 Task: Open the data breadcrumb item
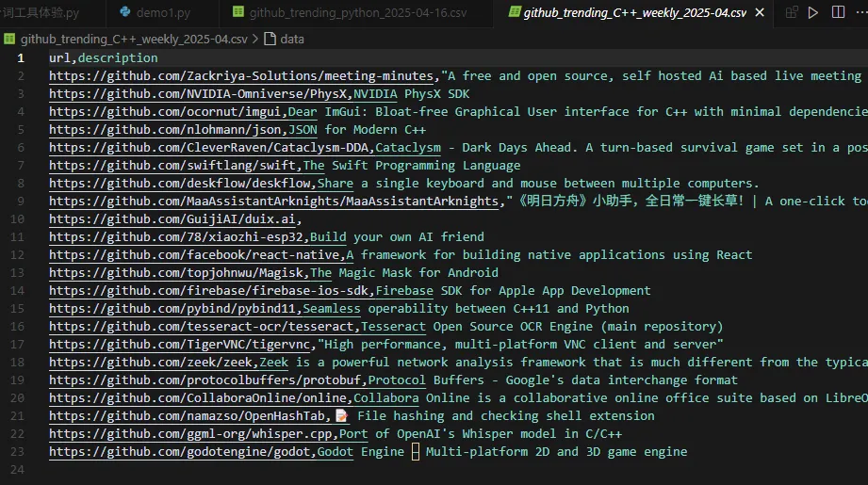[292, 40]
